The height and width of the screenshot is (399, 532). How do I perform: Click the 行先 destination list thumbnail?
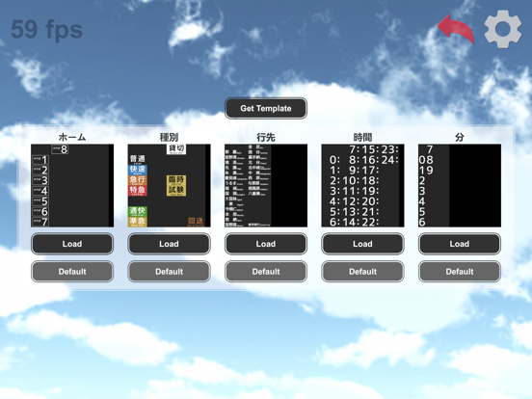click(x=266, y=186)
